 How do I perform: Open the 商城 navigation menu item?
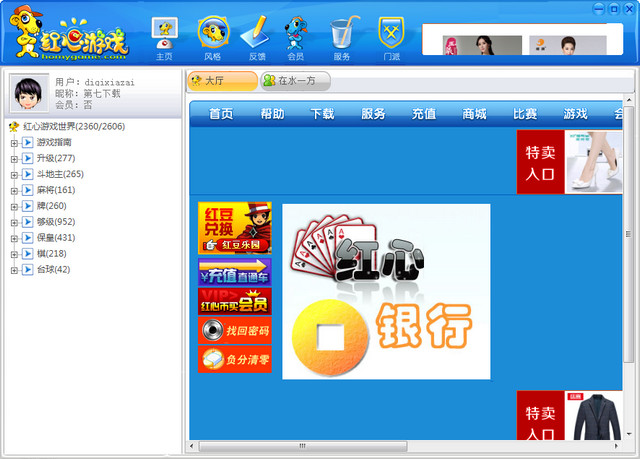[x=474, y=114]
